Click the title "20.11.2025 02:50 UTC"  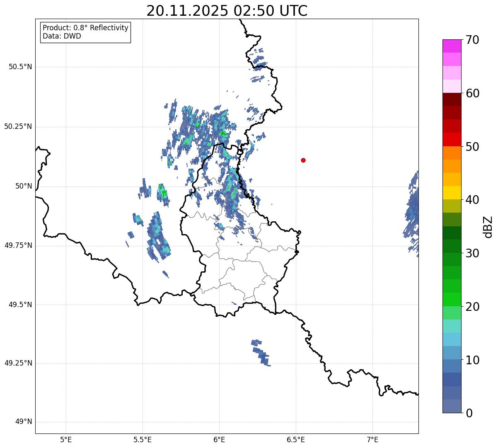coord(227,11)
